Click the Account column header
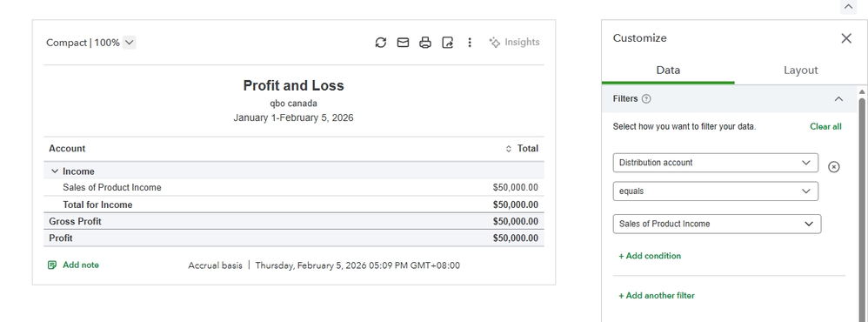868x322 pixels. [67, 149]
